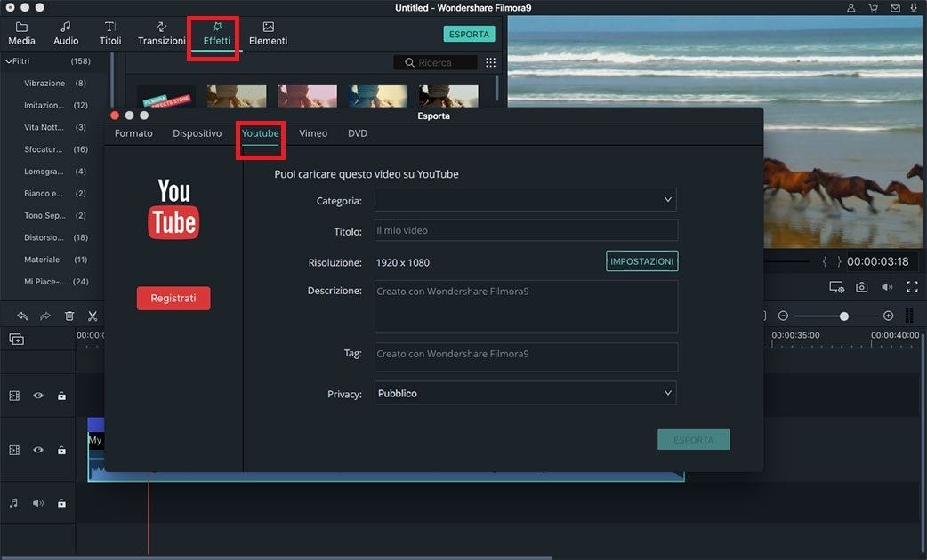927x560 pixels.
Task: Toggle lock on the lower video track
Action: [61, 450]
